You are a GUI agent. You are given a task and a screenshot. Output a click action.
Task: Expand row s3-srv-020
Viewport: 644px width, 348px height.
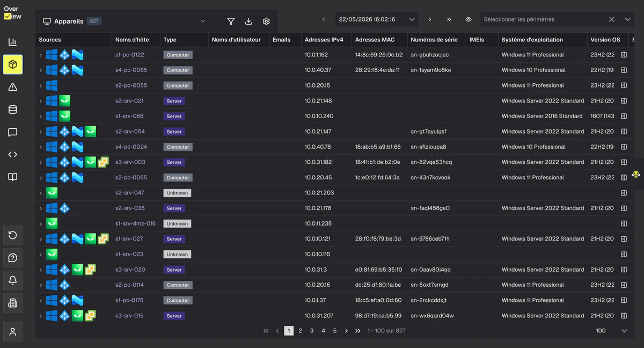click(x=41, y=270)
